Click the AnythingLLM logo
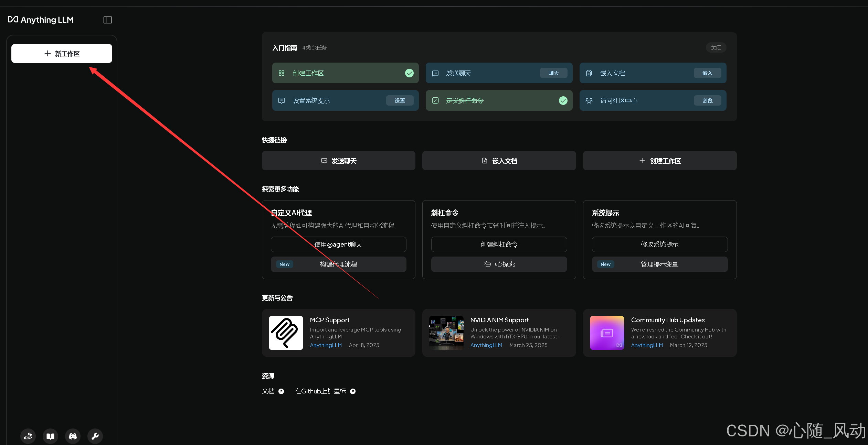868x445 pixels. pos(41,20)
